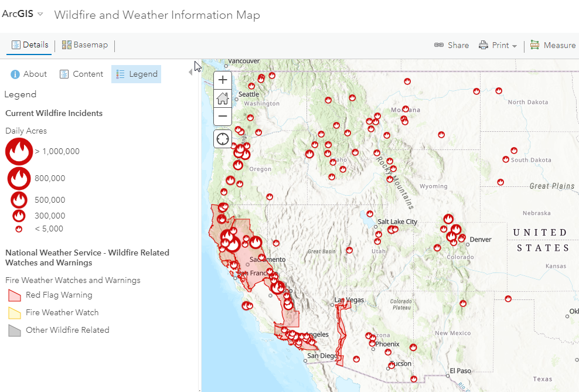Expand the ArcGIS dropdown menu

coord(23,14)
